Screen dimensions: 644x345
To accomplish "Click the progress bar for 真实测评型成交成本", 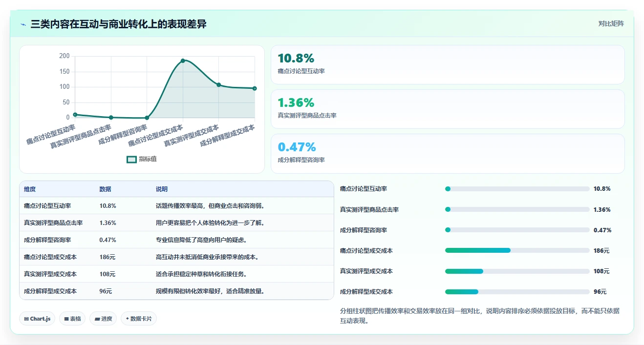I will (517, 271).
